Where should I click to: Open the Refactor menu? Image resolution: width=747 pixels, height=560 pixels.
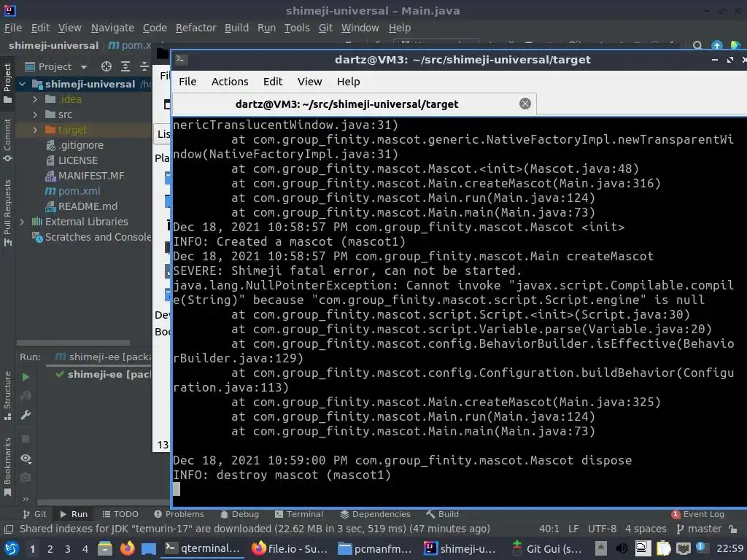click(196, 28)
